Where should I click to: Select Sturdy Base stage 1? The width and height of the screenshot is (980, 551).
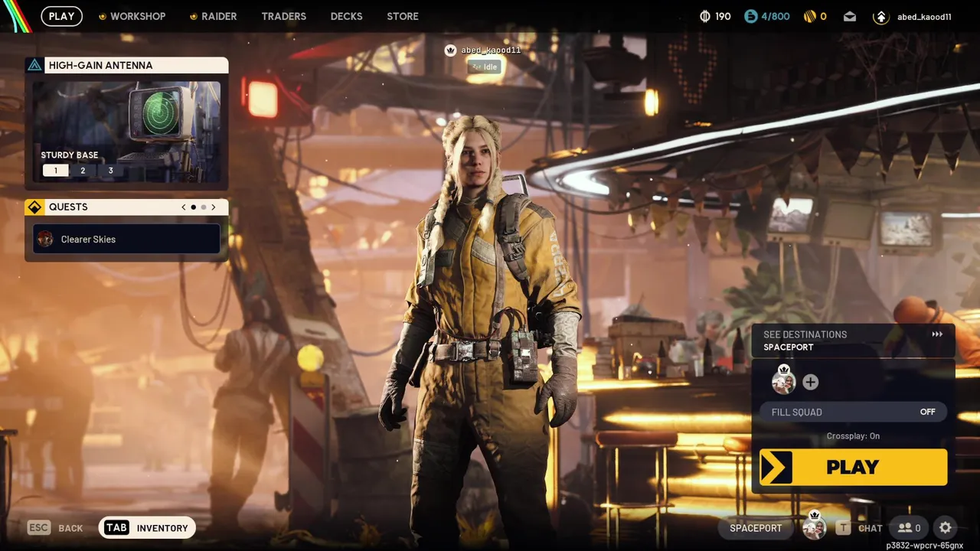[x=55, y=171]
